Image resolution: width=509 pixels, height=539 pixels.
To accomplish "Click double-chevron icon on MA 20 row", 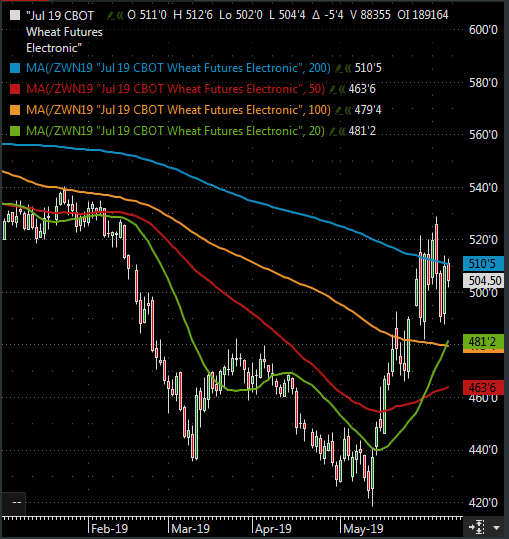I will click(342, 131).
